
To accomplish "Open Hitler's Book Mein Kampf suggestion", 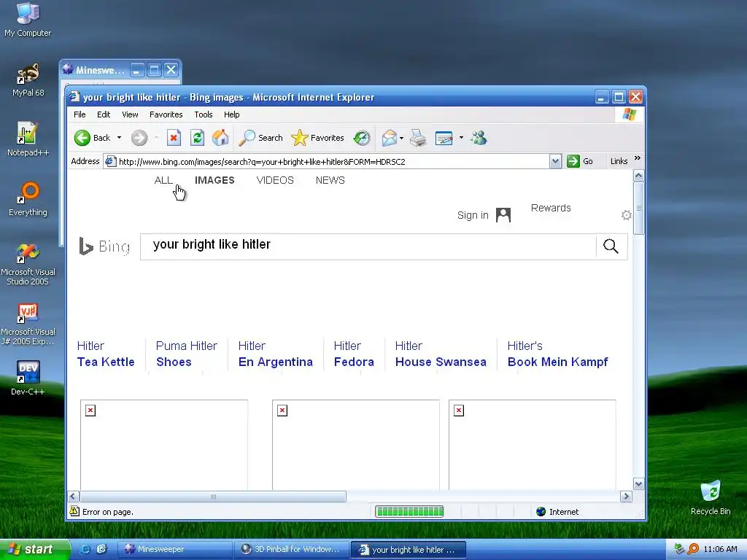I will [557, 354].
